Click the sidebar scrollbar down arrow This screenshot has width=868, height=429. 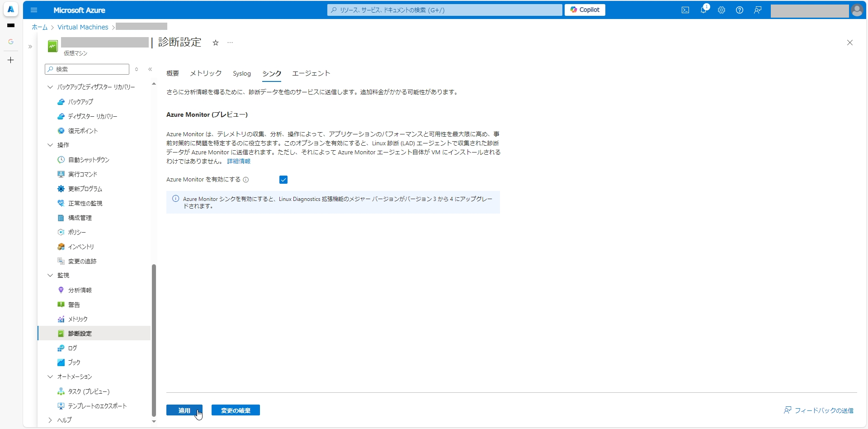pos(154,421)
